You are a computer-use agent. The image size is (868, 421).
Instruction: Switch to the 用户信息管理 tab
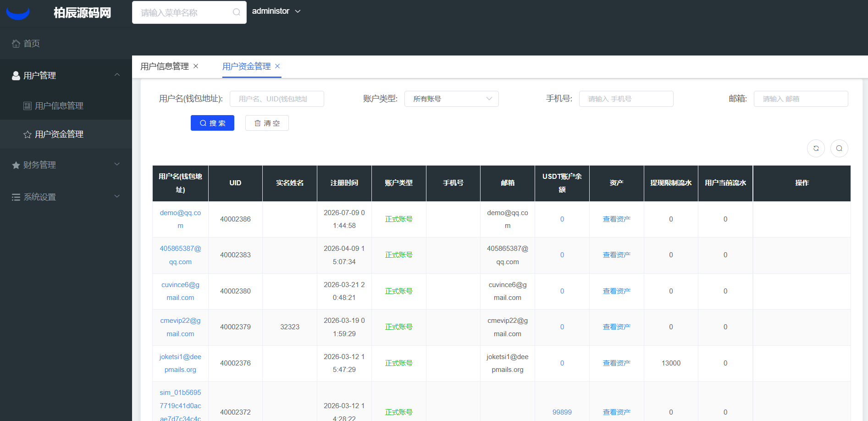(165, 66)
